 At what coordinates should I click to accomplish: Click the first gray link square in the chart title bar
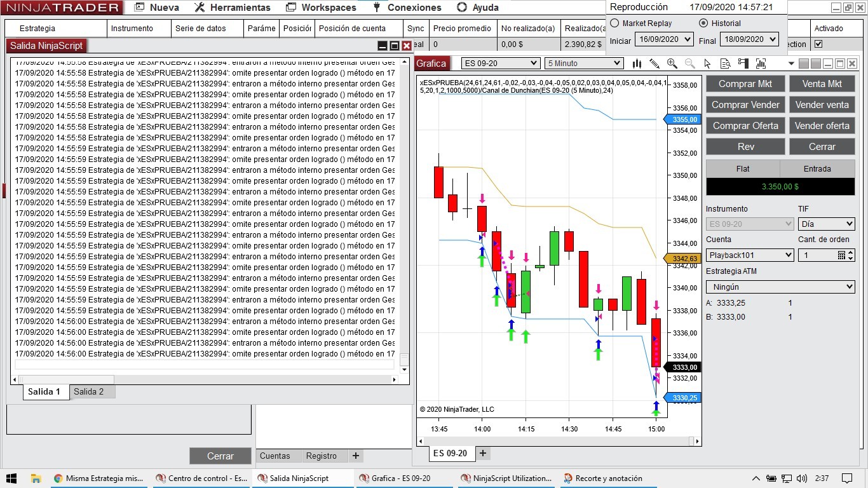point(804,64)
